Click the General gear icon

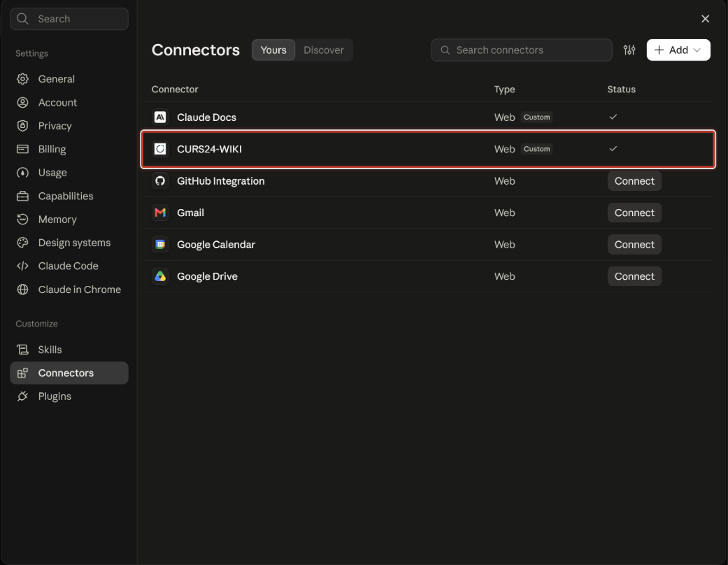click(x=22, y=79)
